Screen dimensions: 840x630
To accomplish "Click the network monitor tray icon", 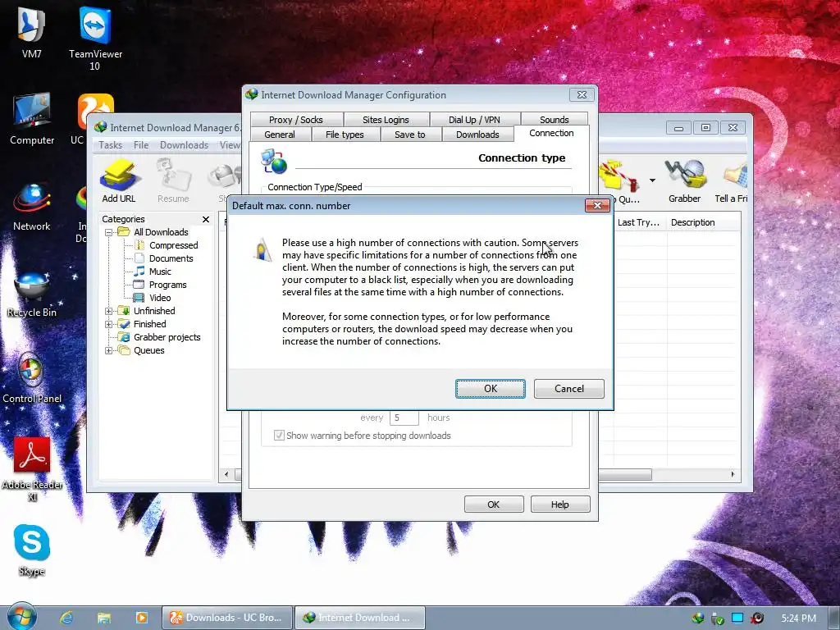I will click(737, 619).
